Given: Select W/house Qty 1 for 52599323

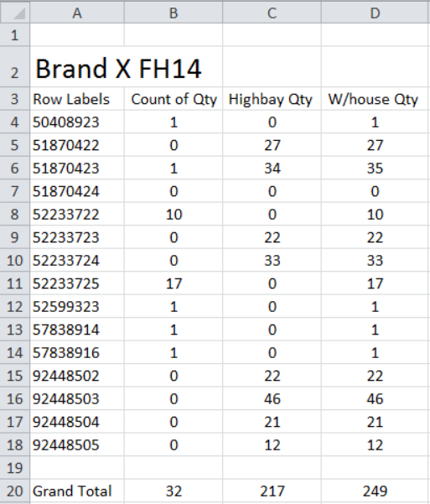Looking at the screenshot, I should [375, 307].
